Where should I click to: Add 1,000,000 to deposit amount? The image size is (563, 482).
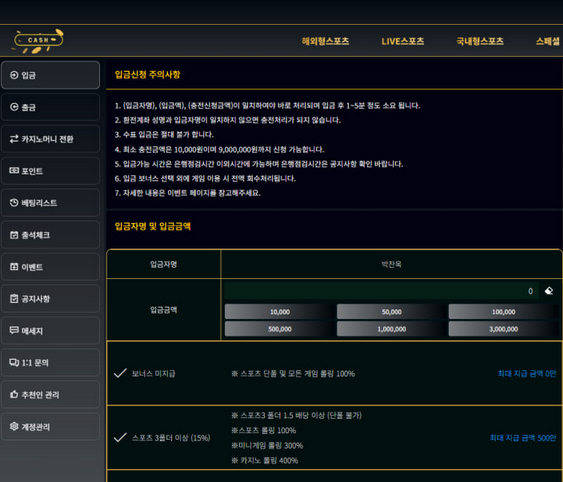click(391, 329)
